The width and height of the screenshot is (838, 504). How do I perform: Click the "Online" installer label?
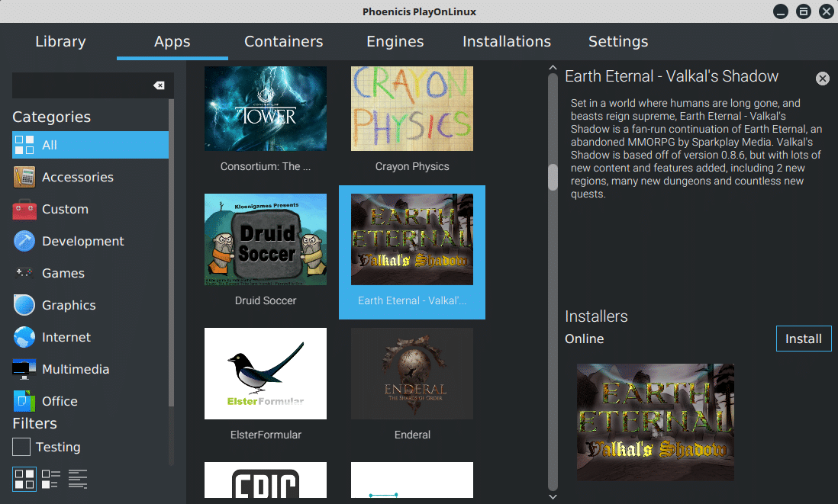click(x=584, y=339)
